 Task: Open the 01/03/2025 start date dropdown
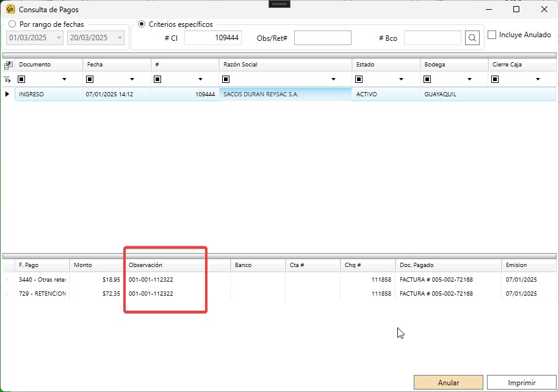pyautogui.click(x=59, y=38)
